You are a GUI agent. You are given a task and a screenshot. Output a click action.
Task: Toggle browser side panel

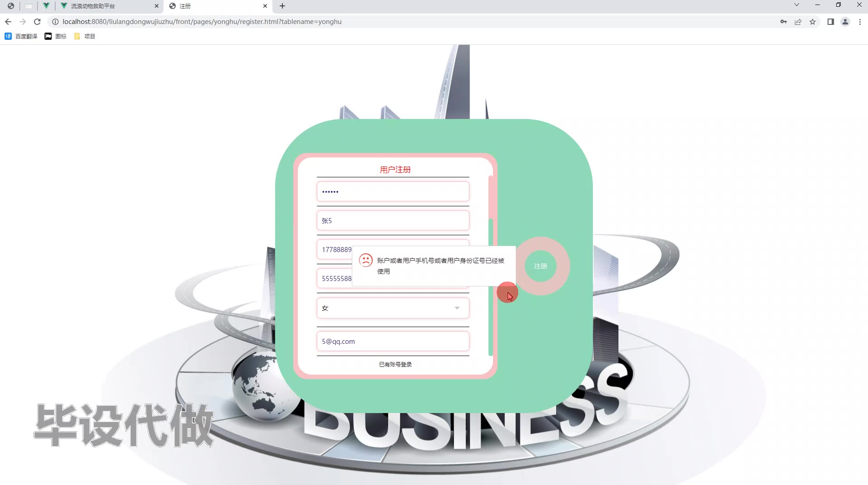830,22
